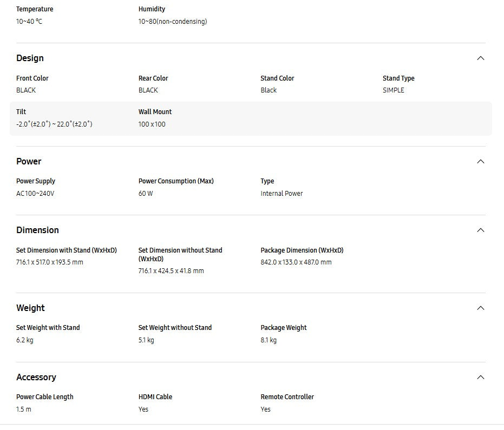504x430 pixels.
Task: Collapse the Power section chevron
Action: (480, 162)
